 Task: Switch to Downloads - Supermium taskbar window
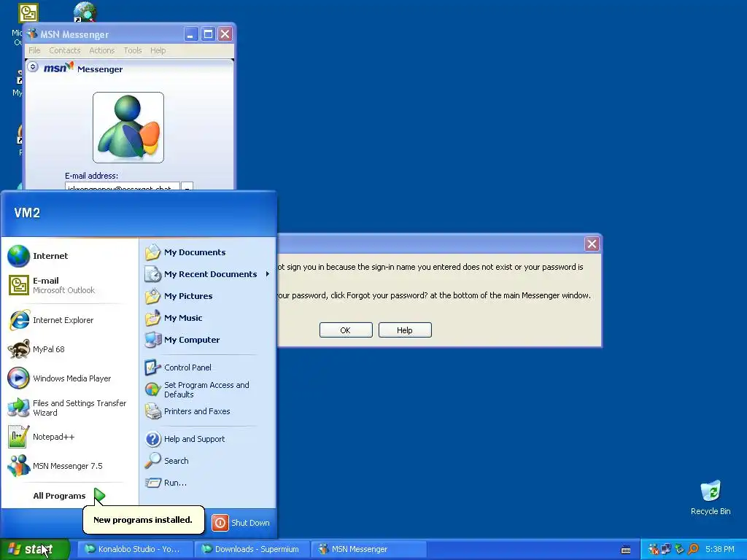[x=252, y=549]
